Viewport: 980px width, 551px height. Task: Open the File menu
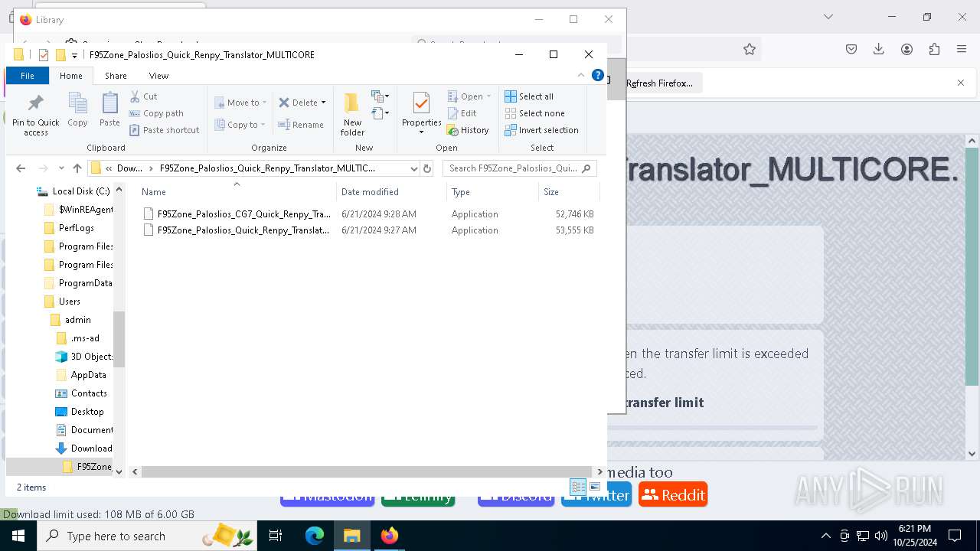28,76
